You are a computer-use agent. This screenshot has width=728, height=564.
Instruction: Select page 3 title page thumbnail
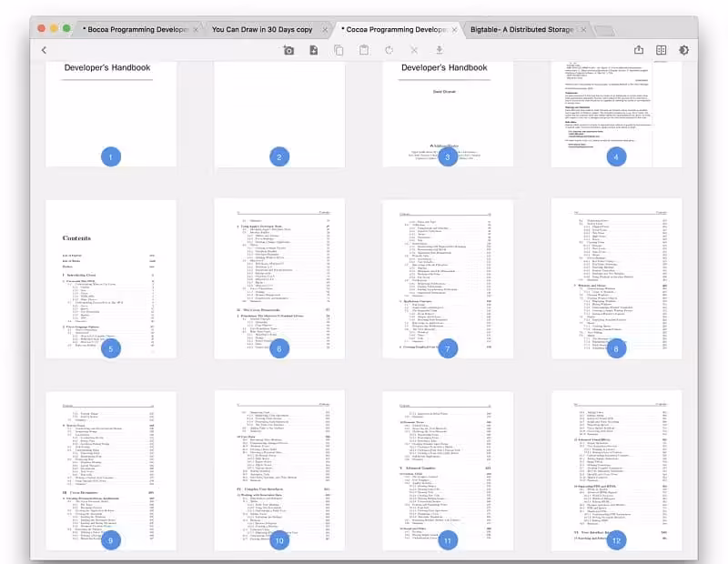coord(448,115)
